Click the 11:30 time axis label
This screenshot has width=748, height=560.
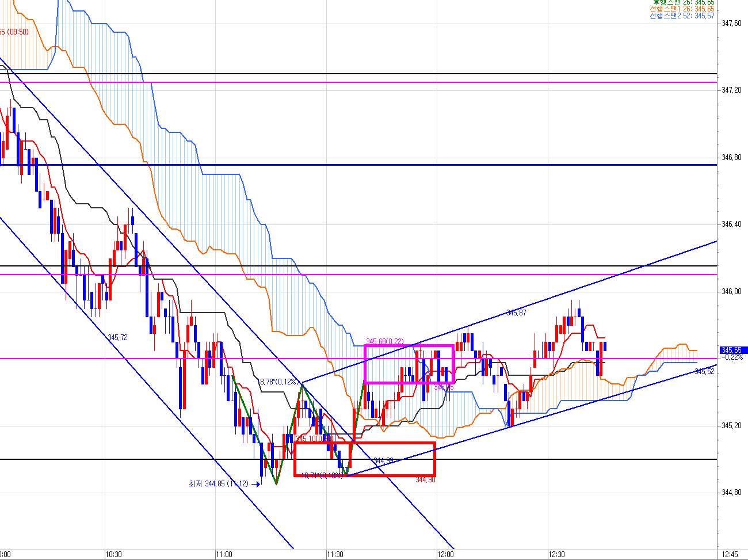335,554
